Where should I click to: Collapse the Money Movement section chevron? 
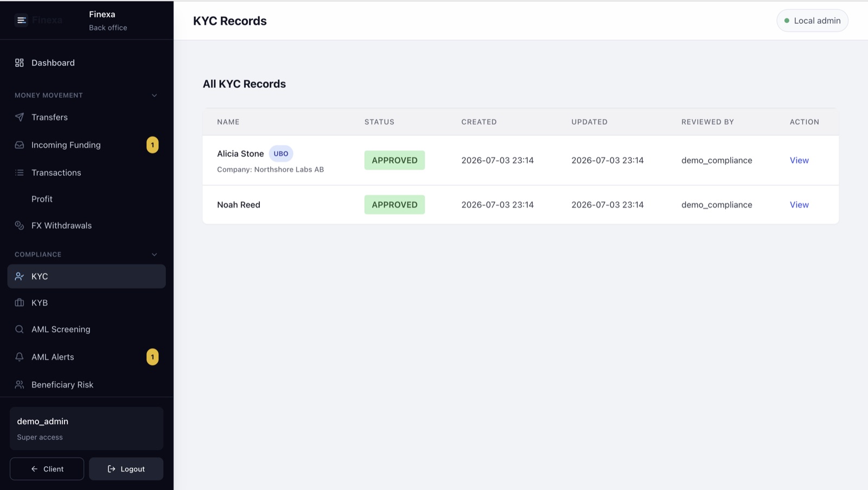point(155,95)
